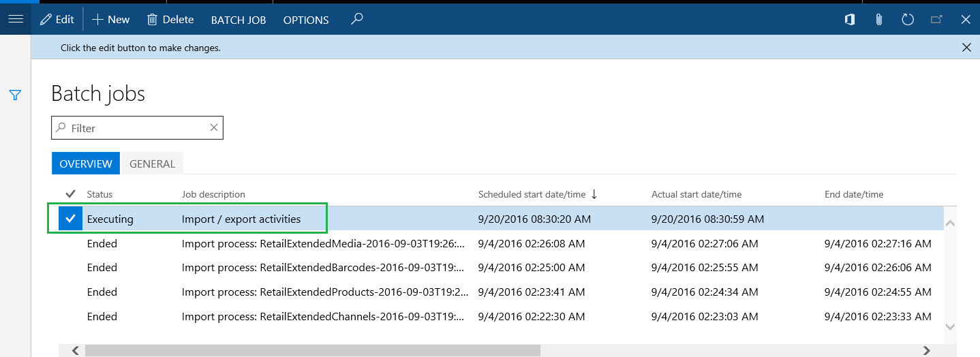The image size is (980, 357).
Task: Switch to the GENERAL tab
Action: [x=152, y=164]
